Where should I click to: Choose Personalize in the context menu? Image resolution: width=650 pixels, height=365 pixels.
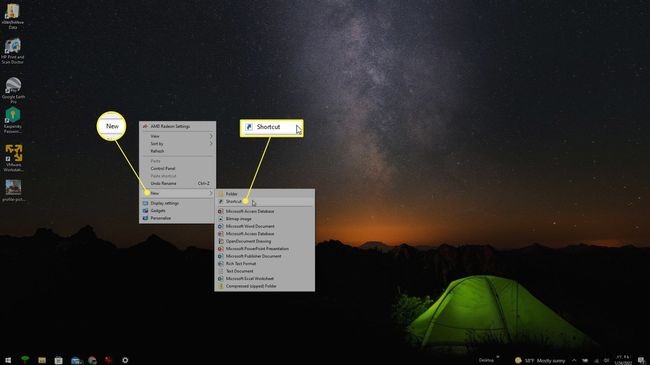177,218
